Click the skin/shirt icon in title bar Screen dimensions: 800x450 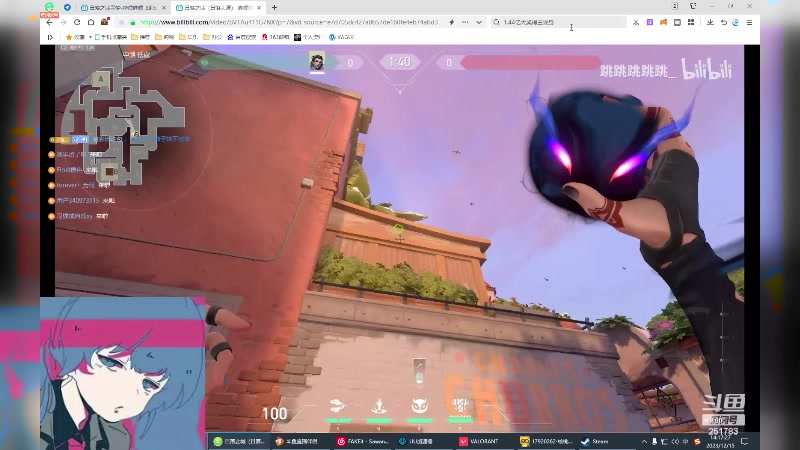click(693, 6)
